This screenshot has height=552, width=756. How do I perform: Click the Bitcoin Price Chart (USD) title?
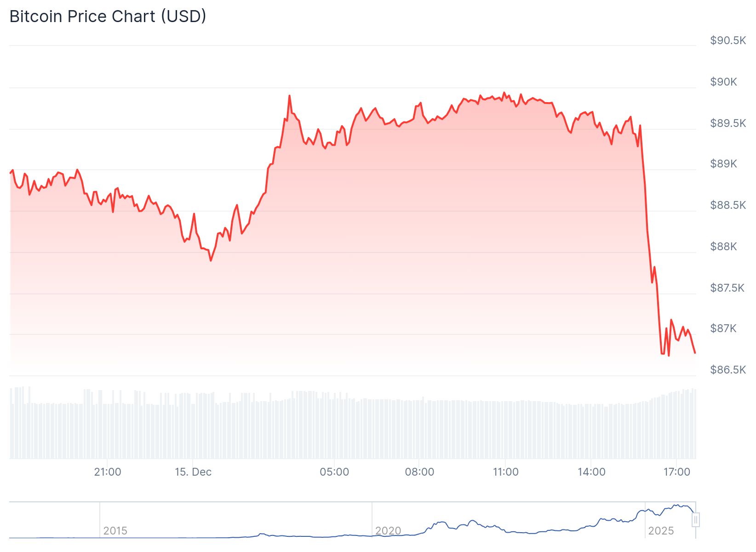click(x=108, y=17)
